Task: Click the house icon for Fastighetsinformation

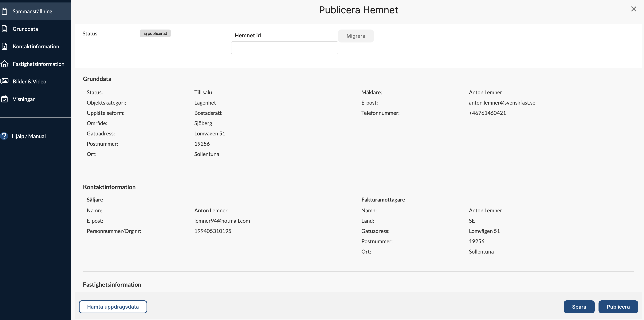Action: tap(5, 64)
